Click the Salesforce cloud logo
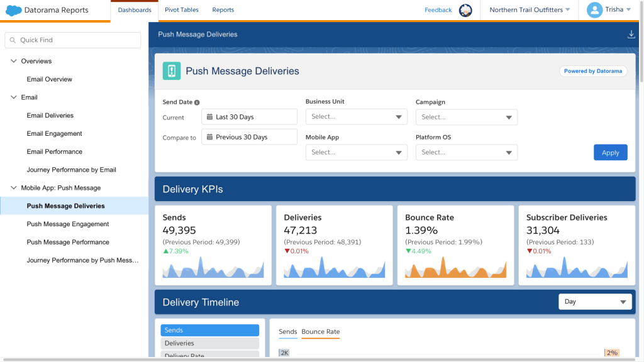Viewport: 644px width, 362px height. (13, 10)
